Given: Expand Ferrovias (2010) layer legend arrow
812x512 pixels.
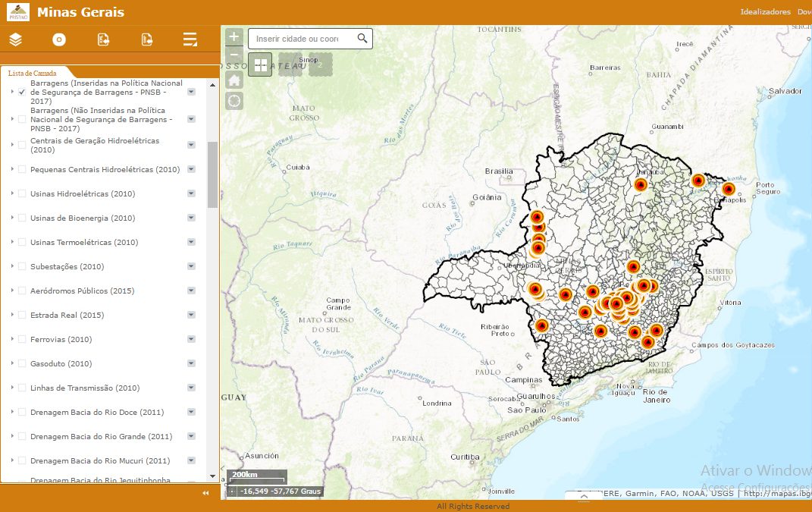Looking at the screenshot, I should [x=12, y=339].
